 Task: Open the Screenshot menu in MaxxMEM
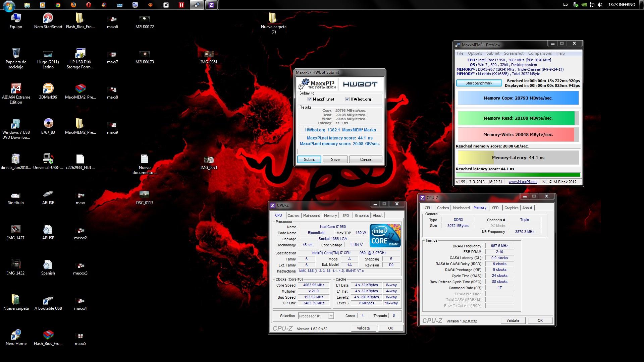[x=514, y=53]
